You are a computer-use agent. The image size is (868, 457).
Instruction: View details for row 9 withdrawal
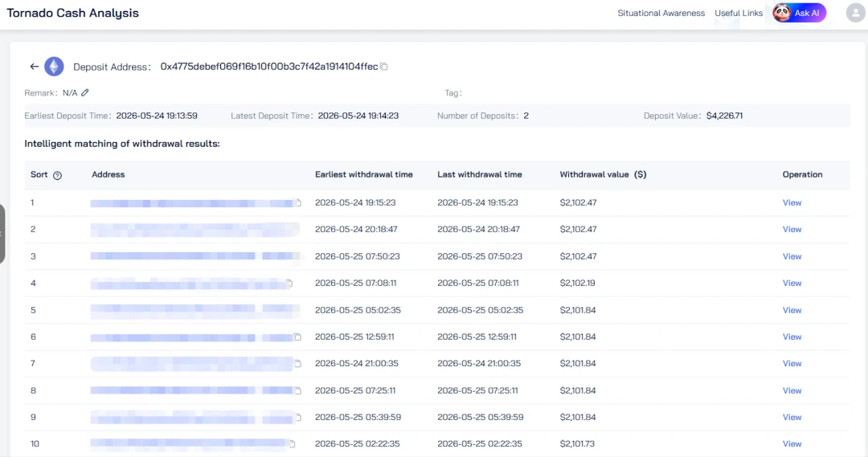pyautogui.click(x=792, y=417)
